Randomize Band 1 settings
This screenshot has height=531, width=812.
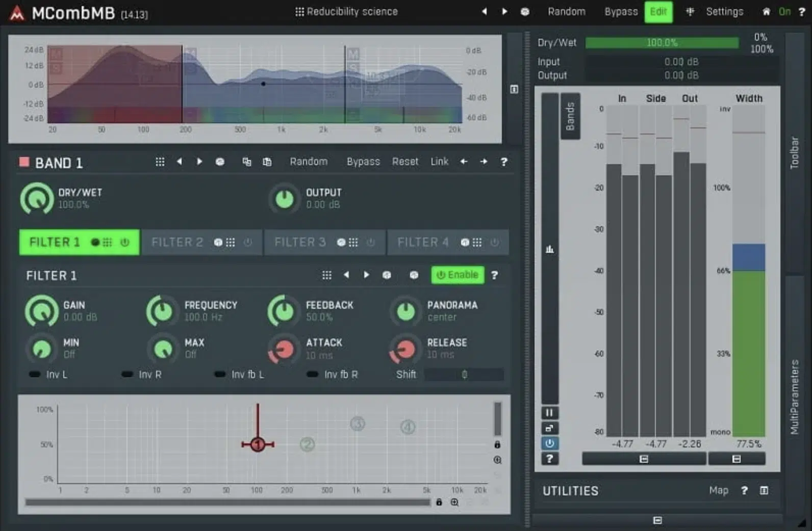tap(309, 162)
